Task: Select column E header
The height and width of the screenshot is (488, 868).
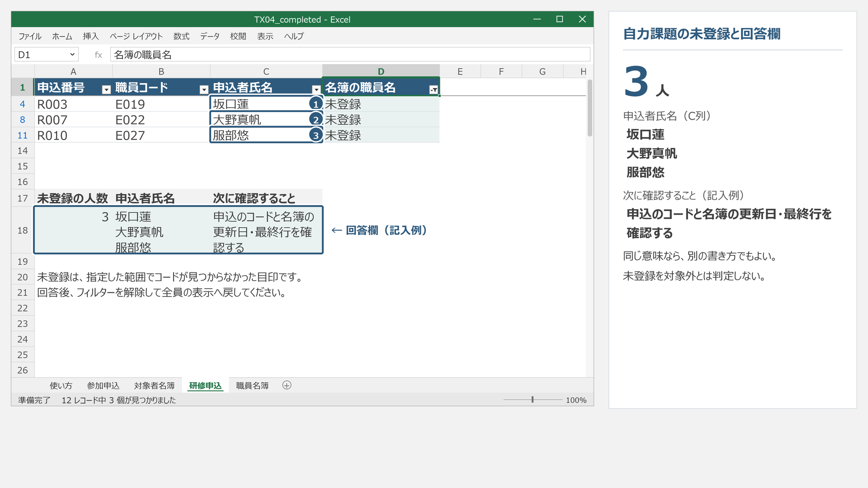Action: coord(460,71)
